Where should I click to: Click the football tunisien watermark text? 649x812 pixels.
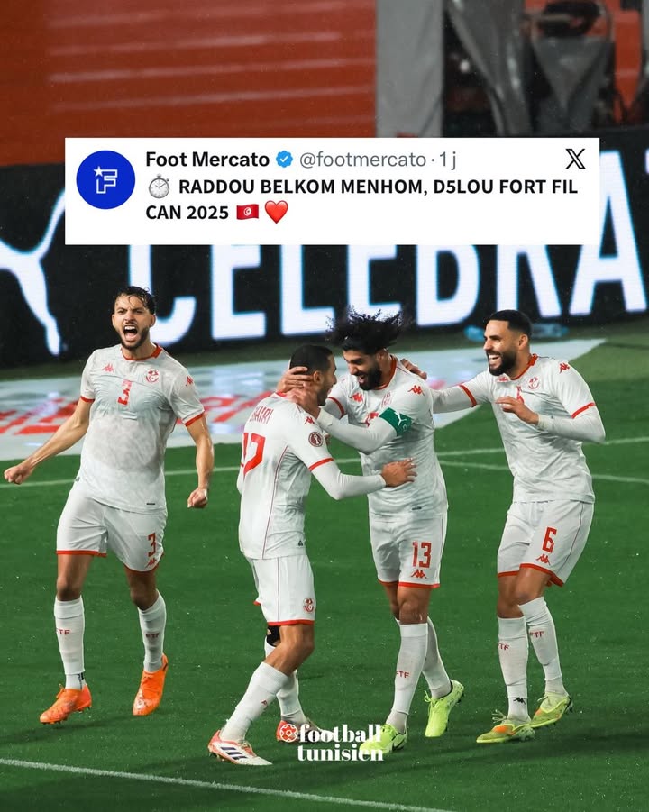click(x=341, y=743)
